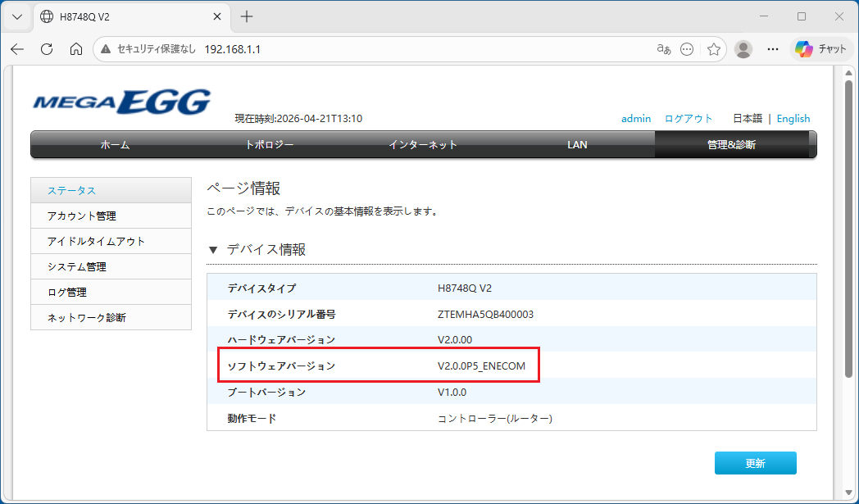Click the ブートバージョン label
The width and height of the screenshot is (859, 504).
pos(266,393)
